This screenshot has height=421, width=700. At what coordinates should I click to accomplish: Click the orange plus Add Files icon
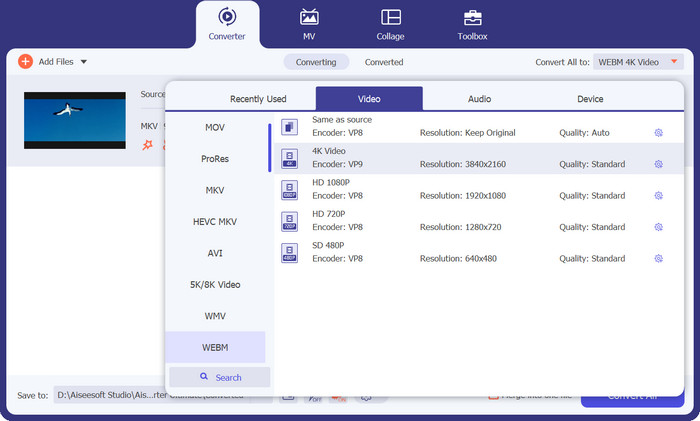tap(25, 62)
